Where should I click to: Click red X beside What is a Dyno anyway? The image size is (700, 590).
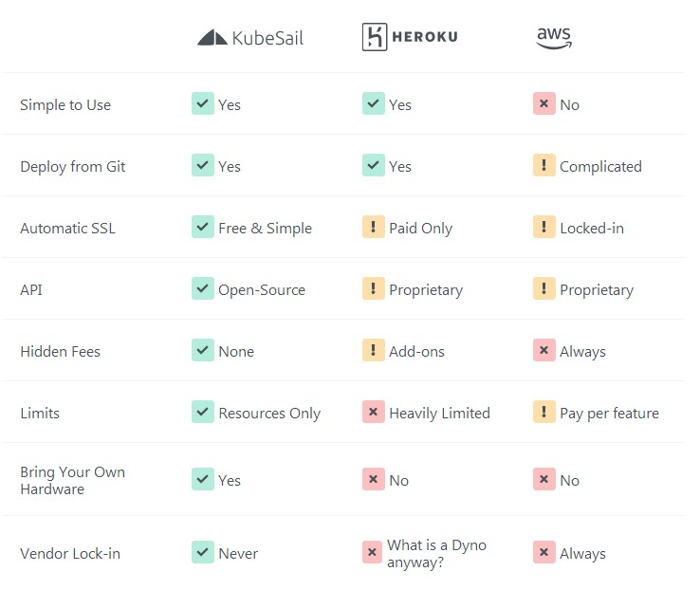pyautogui.click(x=372, y=552)
